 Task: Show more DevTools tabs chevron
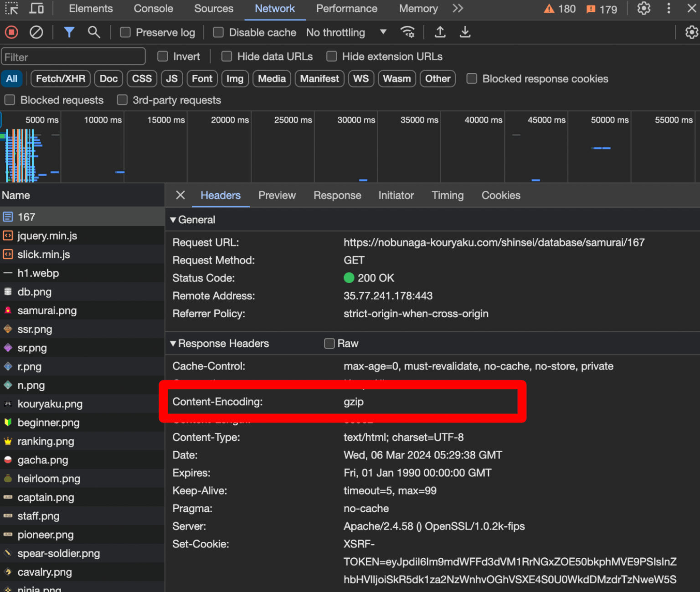(458, 8)
